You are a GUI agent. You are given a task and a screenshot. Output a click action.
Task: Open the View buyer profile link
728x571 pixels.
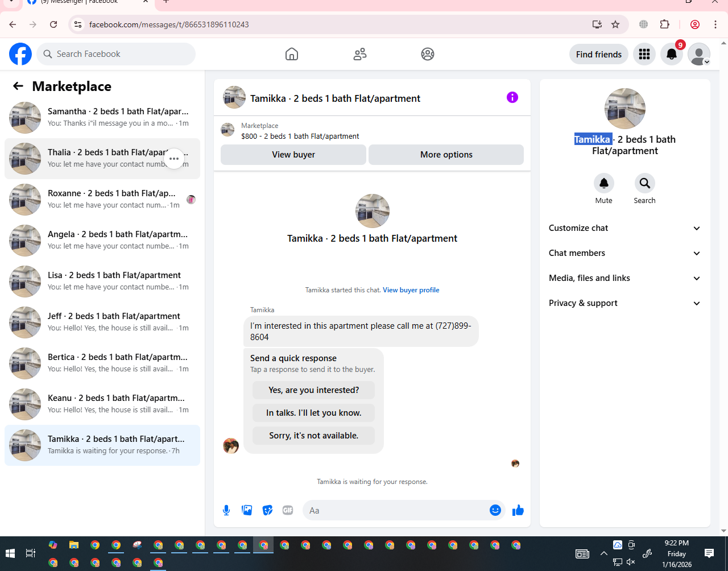tap(411, 290)
